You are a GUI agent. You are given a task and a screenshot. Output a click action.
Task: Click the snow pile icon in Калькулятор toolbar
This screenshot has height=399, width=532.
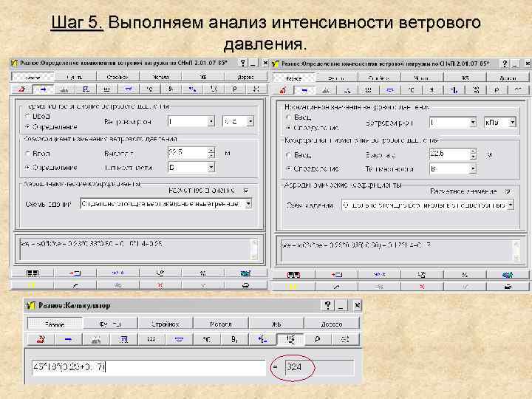96,339
